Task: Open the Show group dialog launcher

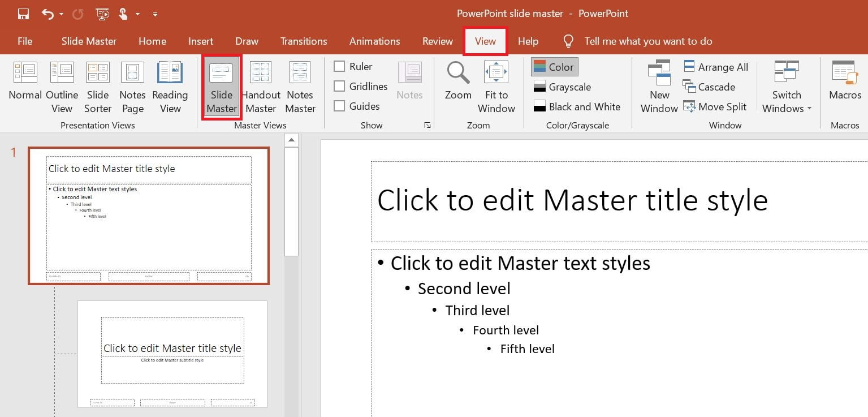Action: coord(427,125)
